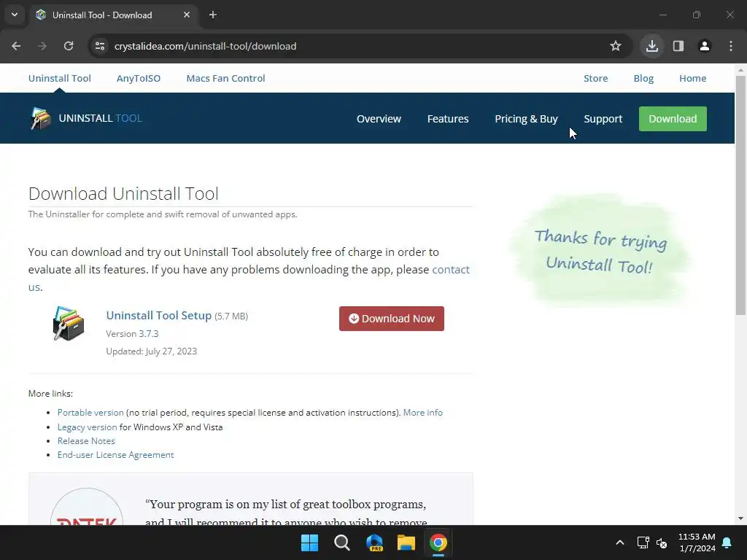This screenshot has height=560, width=747.
Task: Open the Chrome three-dot menu
Action: [731, 46]
